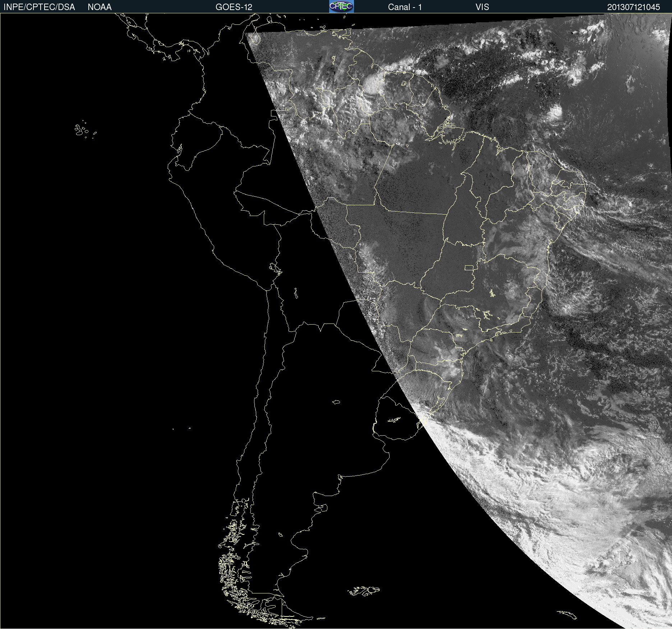The width and height of the screenshot is (672, 629).
Task: Click the VIS channel label
Action: [482, 7]
